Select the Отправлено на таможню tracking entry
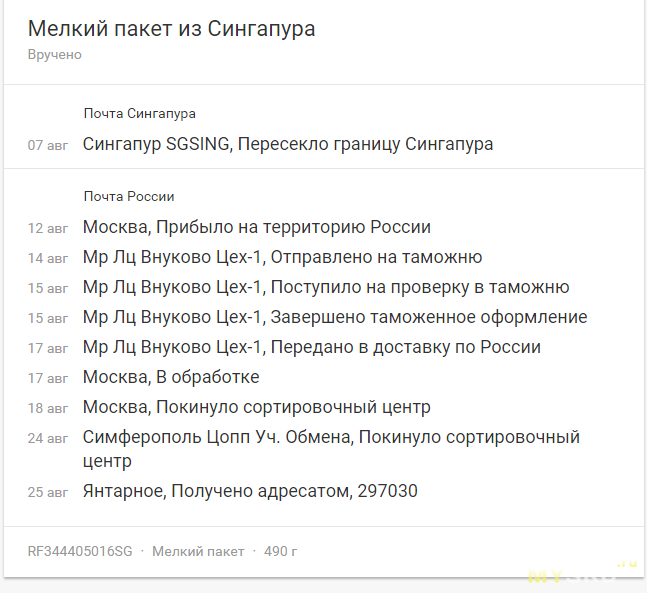647x593 pixels. pyautogui.click(x=282, y=257)
